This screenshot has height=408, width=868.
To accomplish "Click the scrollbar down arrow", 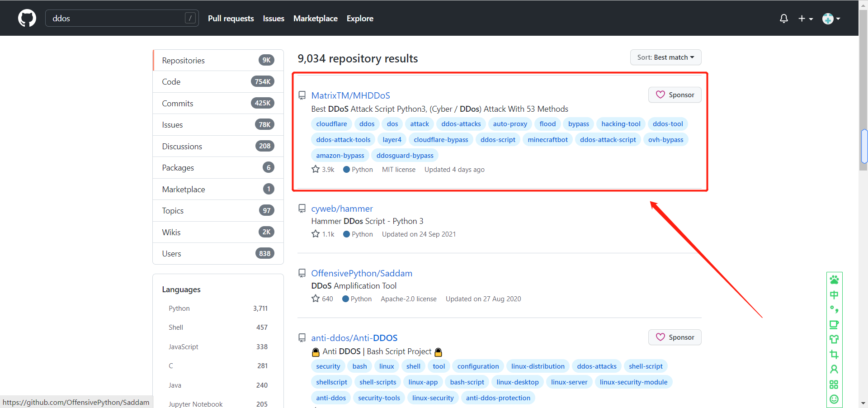I will pyautogui.click(x=863, y=403).
